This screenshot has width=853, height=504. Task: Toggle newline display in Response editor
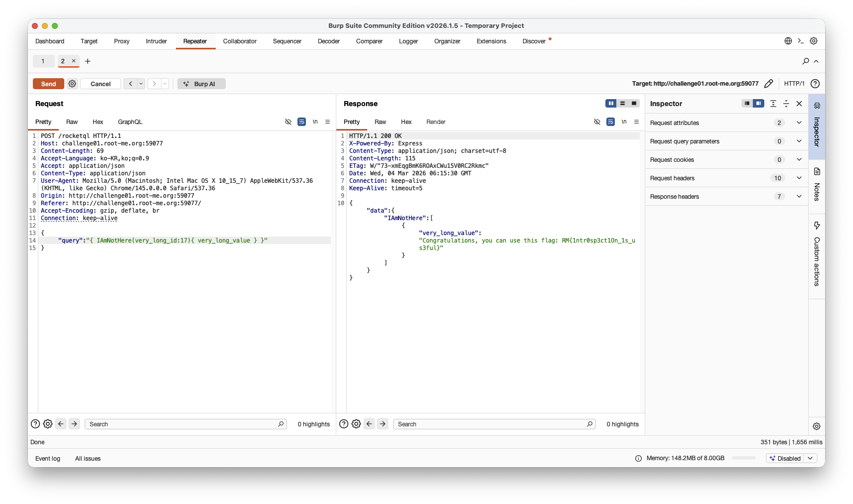click(x=624, y=122)
